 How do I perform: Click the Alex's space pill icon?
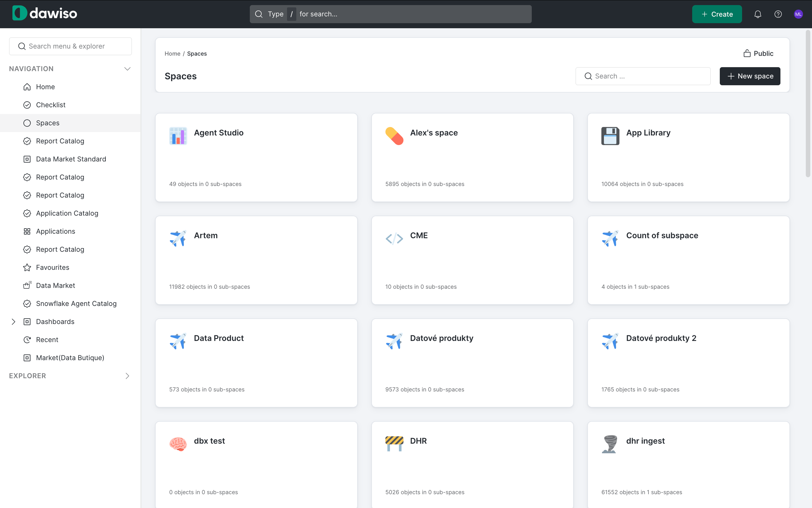(x=394, y=136)
